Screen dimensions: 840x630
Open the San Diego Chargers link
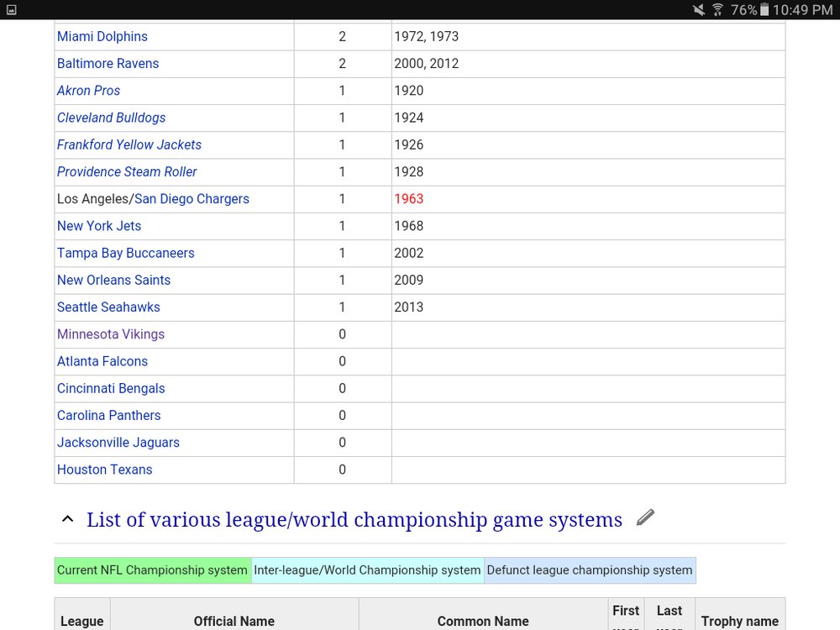192,199
